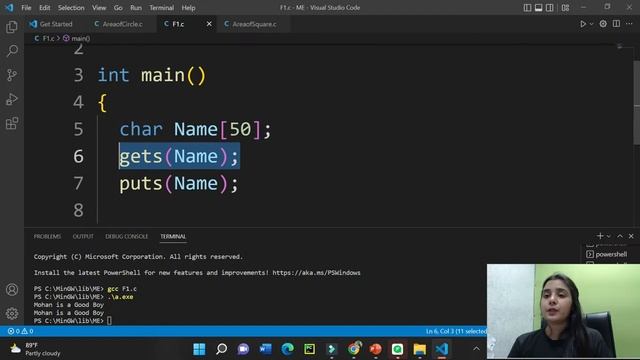Image resolution: width=640 pixels, height=360 pixels.
Task: Open the Edit menu
Action: tap(44, 8)
